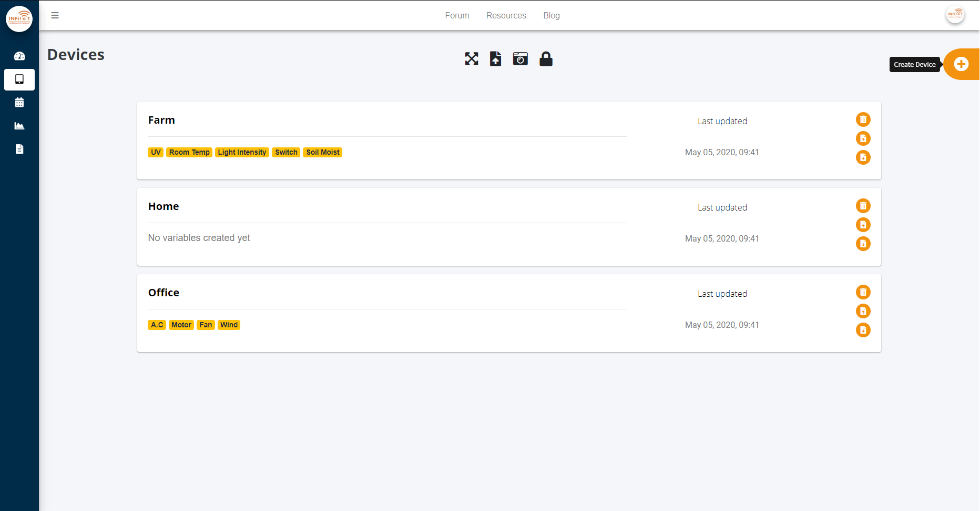Open the Blog link
This screenshot has width=980, height=511.
coord(552,15)
